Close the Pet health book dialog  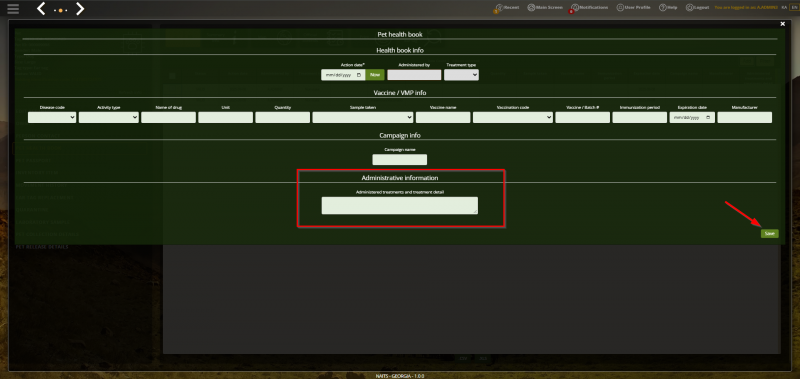coord(783,23)
